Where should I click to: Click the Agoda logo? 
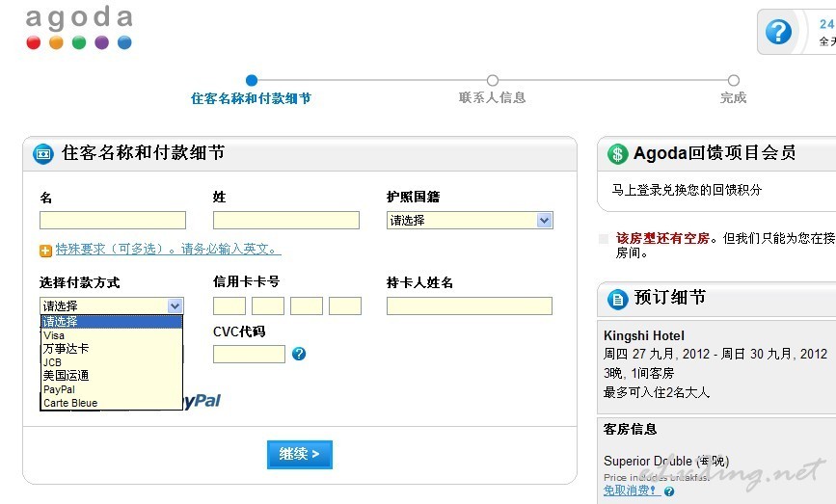79,28
